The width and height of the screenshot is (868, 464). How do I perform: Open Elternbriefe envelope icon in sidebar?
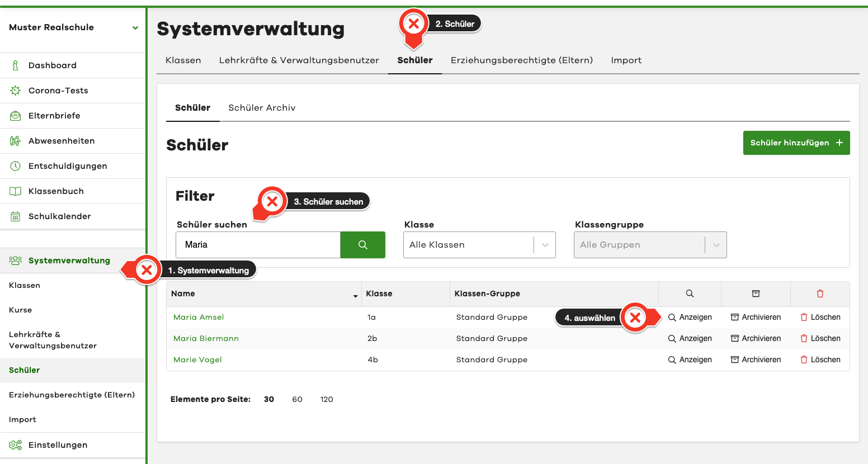click(16, 116)
